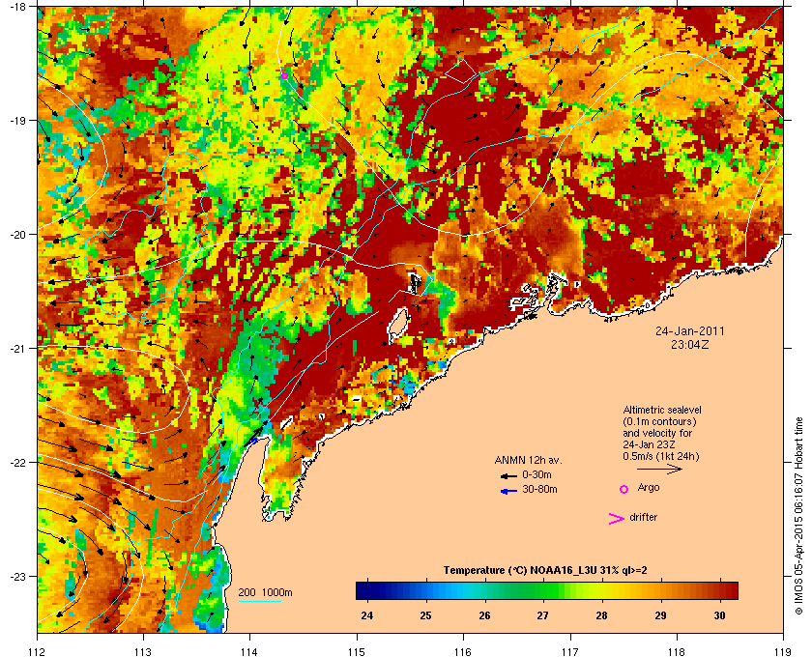Click the '30-80m' depth label
The height and width of the screenshot is (657, 812).
pos(539,489)
